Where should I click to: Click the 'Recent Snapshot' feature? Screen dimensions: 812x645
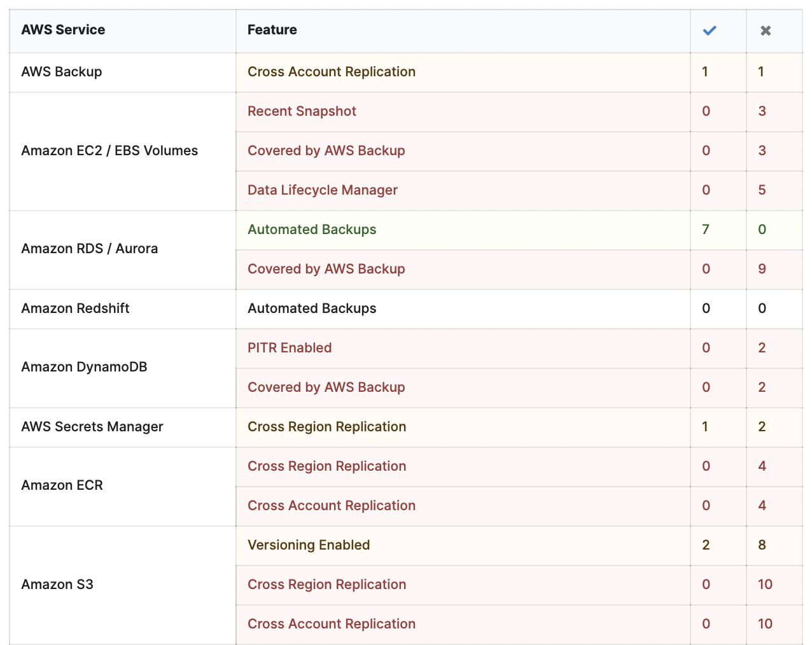[x=302, y=111]
